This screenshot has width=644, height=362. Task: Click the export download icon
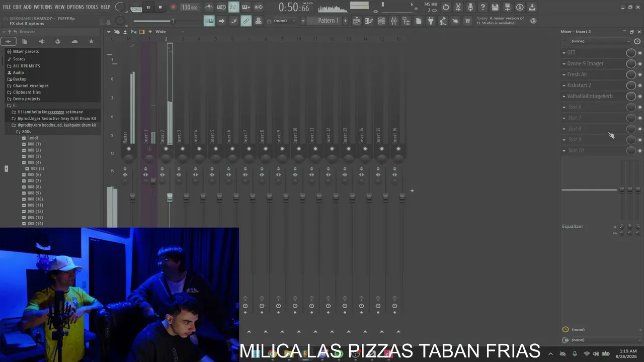532,7
